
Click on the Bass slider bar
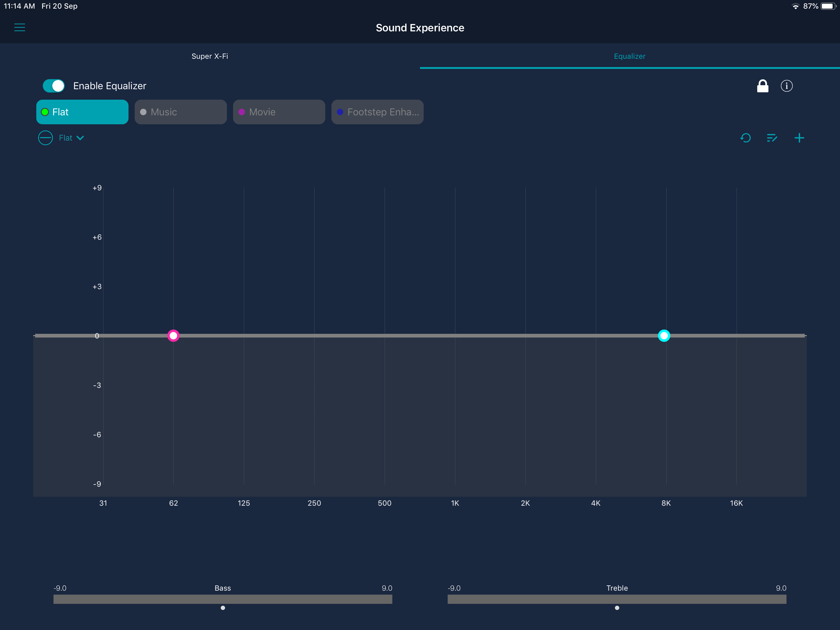point(223,599)
